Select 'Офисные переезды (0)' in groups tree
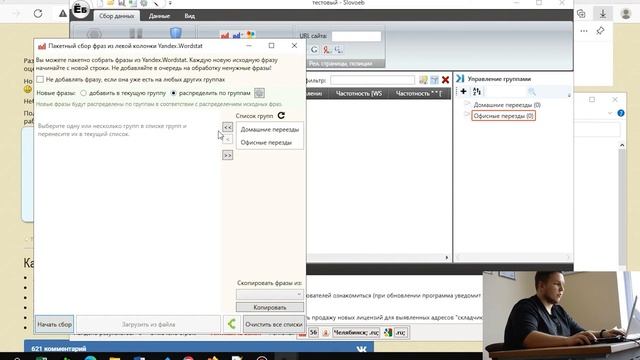The image size is (640, 360). click(x=503, y=116)
